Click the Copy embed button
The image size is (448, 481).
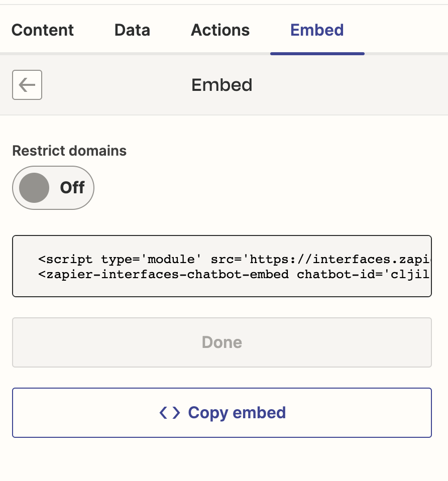(x=221, y=412)
